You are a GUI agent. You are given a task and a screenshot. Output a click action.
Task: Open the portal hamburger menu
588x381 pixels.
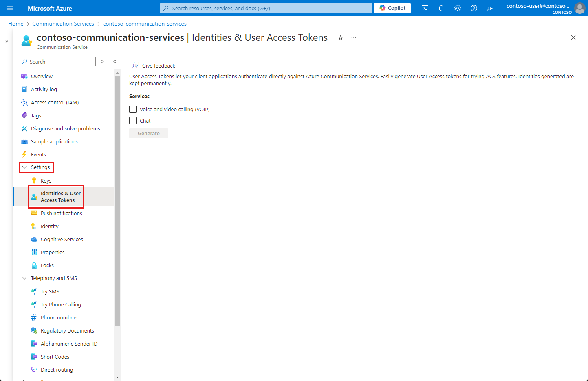click(10, 8)
